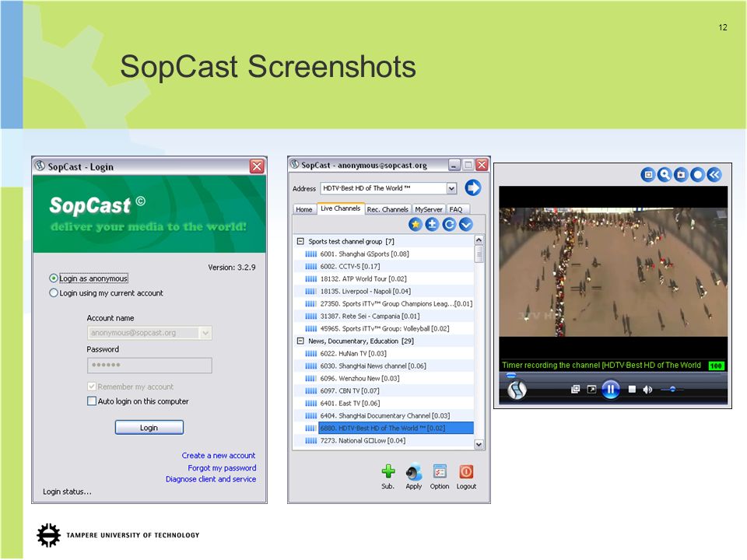The width and height of the screenshot is (747, 560).
Task: Click the SopCast logo button in player controls
Action: coord(517,390)
